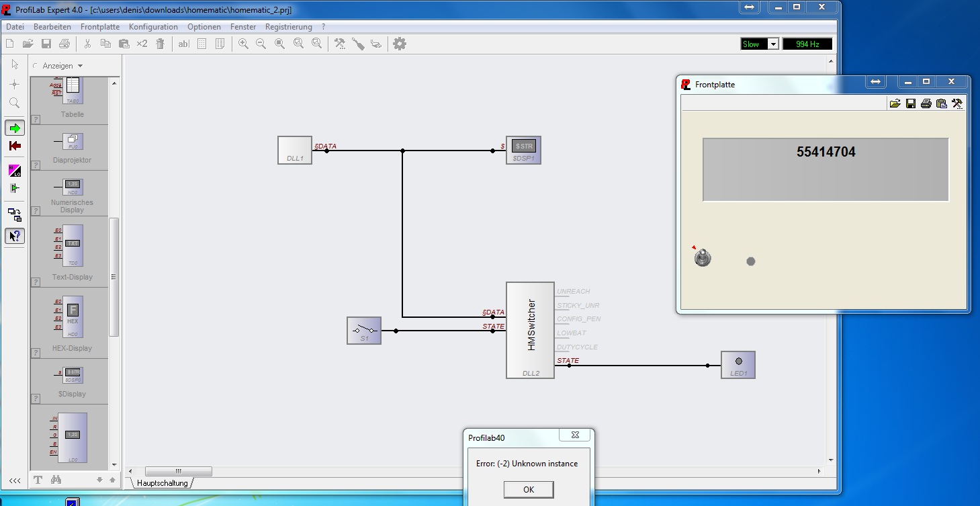Select the DLL1 block in circuit
This screenshot has height=506, width=980.
pos(295,150)
